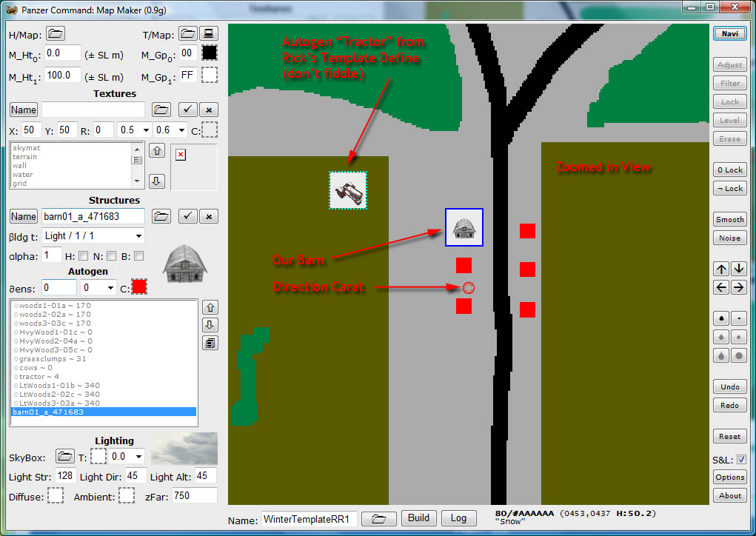
Task: Select barn01_a_471683 in autogen list
Action: click(x=104, y=412)
